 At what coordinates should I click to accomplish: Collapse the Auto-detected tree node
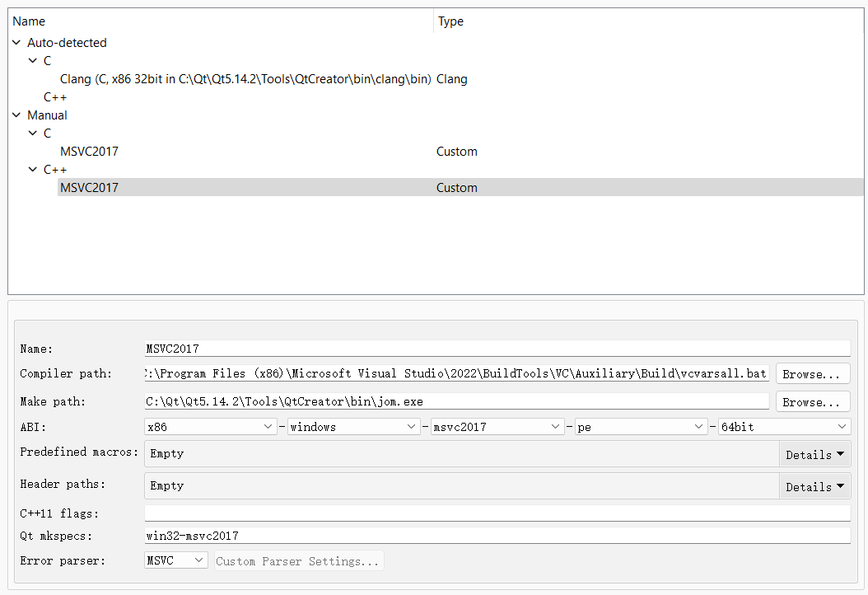16,42
